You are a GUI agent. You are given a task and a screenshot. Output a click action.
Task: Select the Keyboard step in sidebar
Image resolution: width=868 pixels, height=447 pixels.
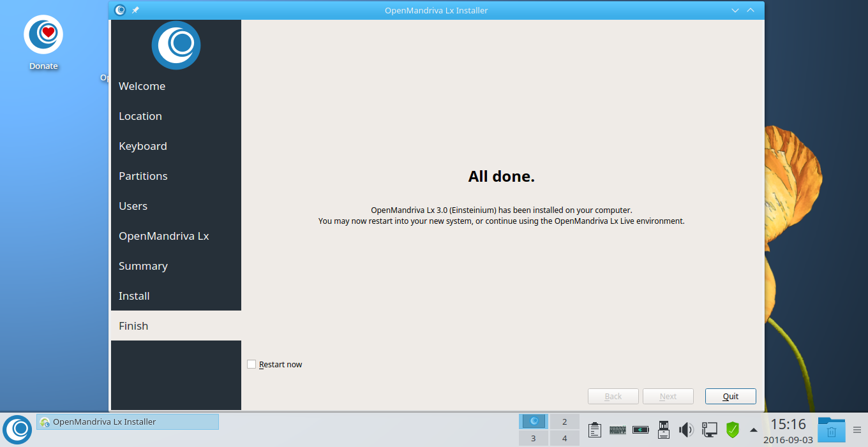(x=176, y=146)
